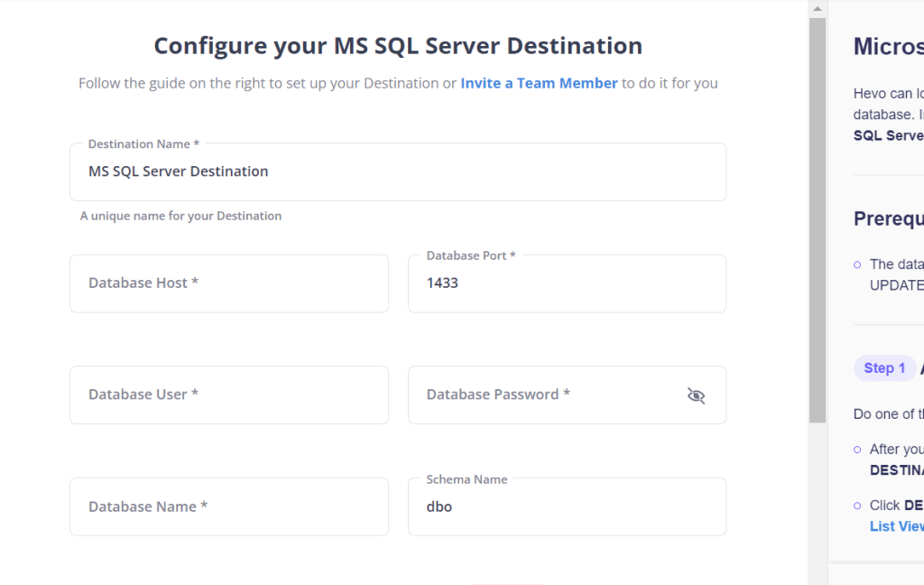The image size is (924, 585).
Task: Click the Prerequisites heading in guide panel
Action: (889, 218)
